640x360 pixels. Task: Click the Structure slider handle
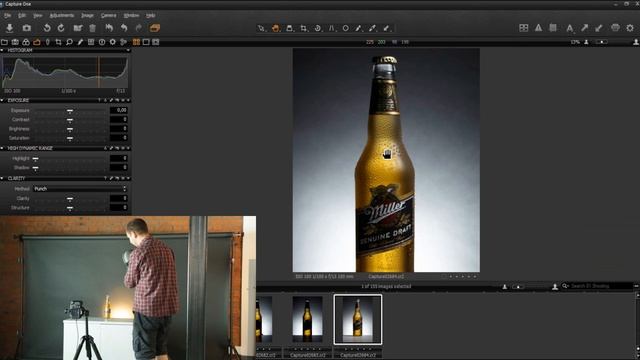(x=70, y=208)
